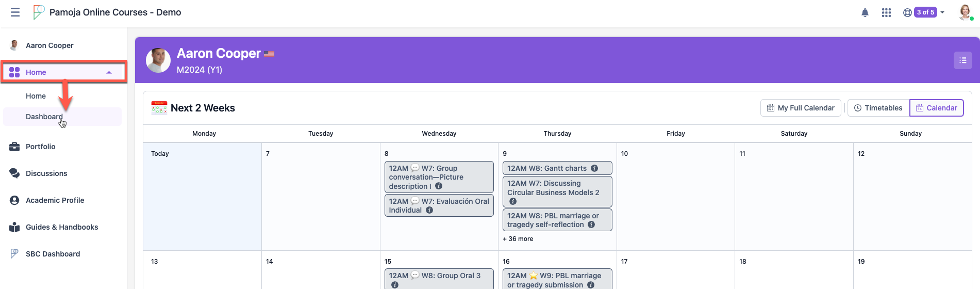Click info icon on W8: PBL self-reflection

(x=591, y=224)
